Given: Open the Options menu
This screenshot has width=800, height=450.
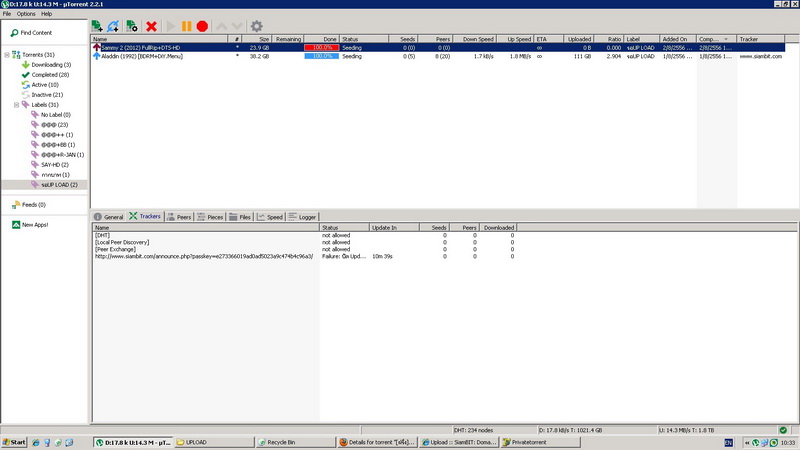Looking at the screenshot, I should coord(26,14).
